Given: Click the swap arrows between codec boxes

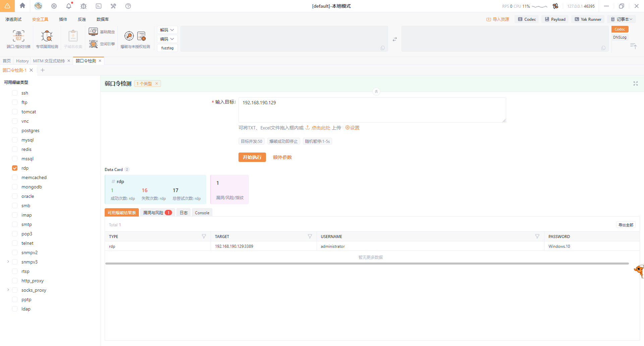Looking at the screenshot, I should point(395,39).
